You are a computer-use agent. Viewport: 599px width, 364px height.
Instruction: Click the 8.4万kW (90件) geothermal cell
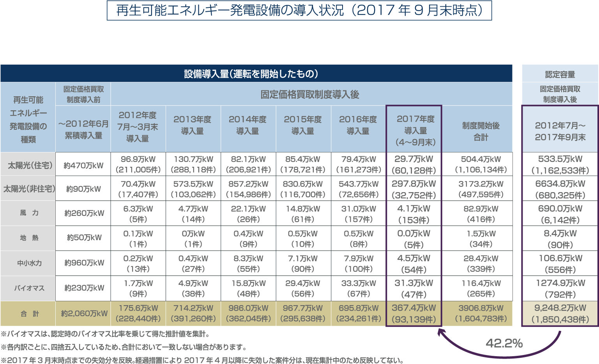(x=560, y=239)
